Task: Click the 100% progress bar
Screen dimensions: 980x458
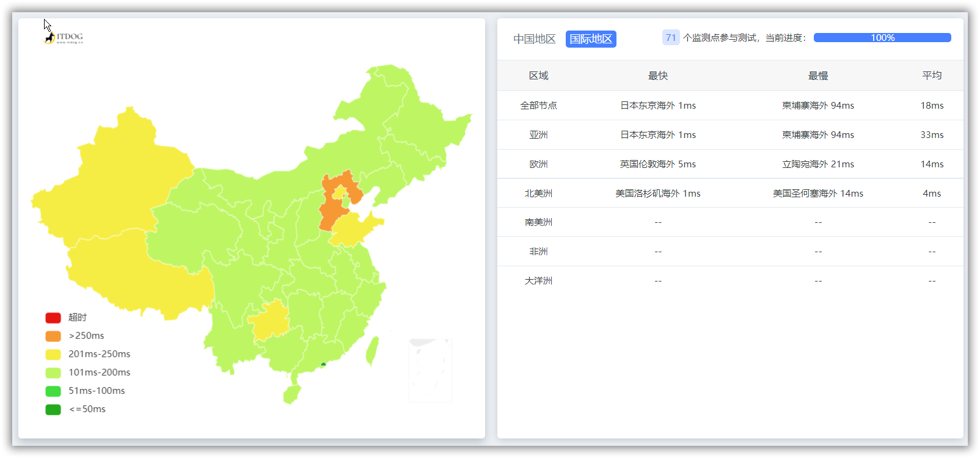Action: [882, 38]
